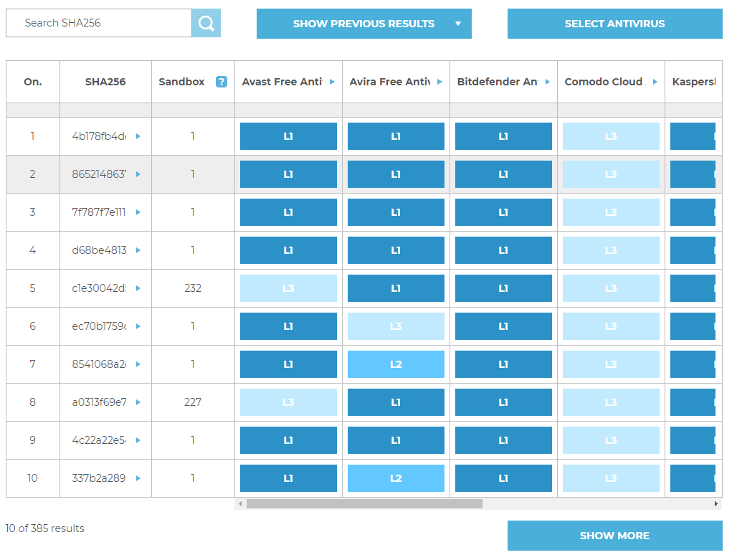
Task: Click the Show More button
Action: click(x=615, y=536)
